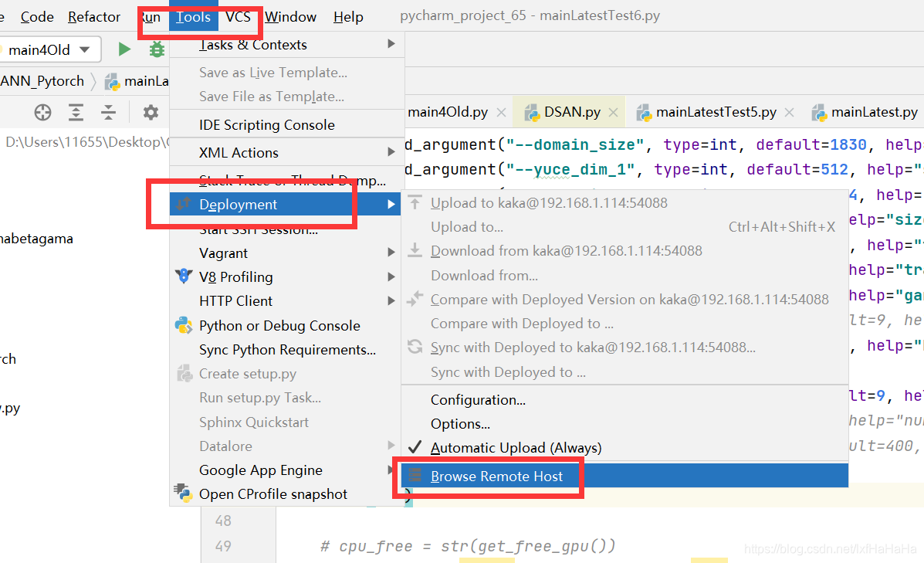The image size is (924, 563).
Task: Click the Browse Remote Host server icon
Action: click(x=415, y=475)
